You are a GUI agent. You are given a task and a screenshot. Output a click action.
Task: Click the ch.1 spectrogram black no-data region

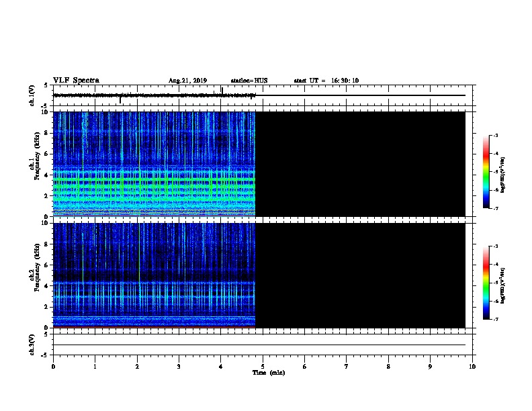pos(360,164)
